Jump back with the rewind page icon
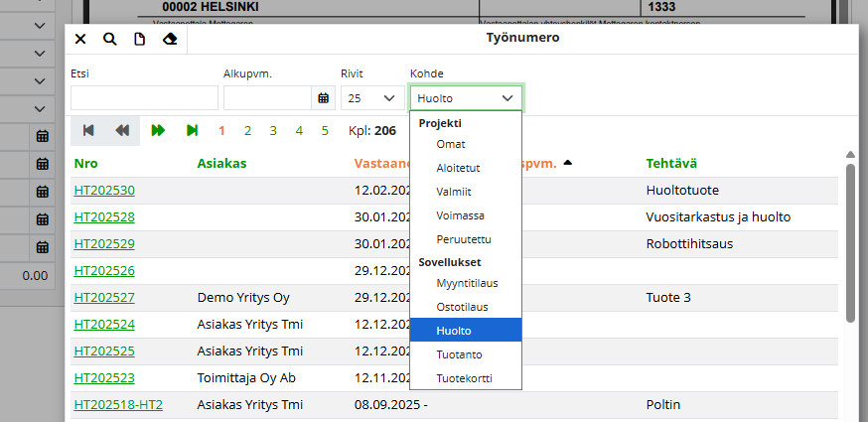868x422 pixels. [122, 130]
